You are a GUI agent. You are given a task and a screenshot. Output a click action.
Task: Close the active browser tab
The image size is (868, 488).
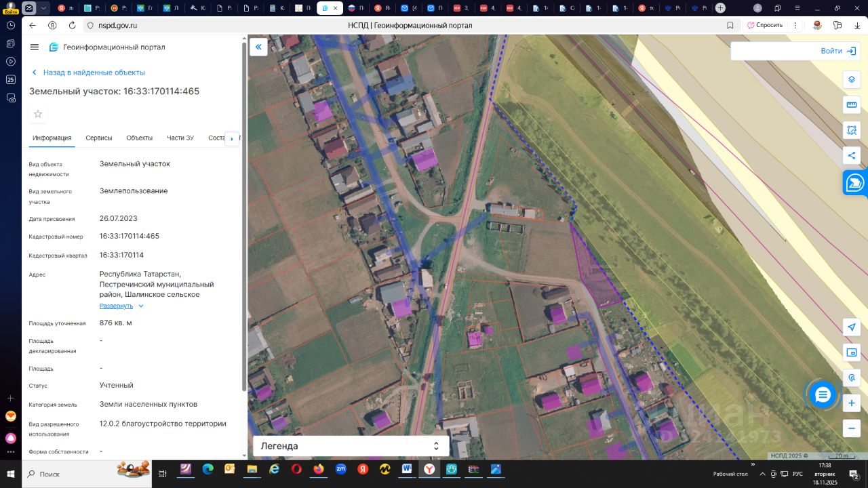(x=334, y=8)
